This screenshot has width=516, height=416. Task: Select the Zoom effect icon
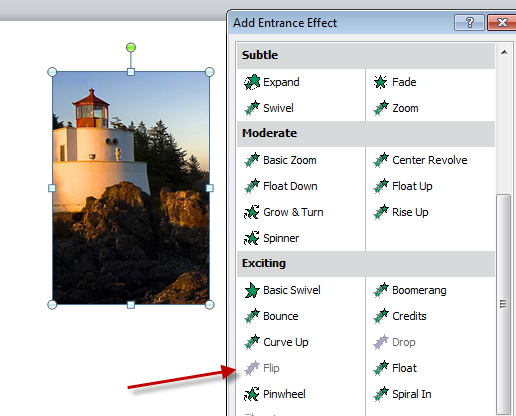click(x=381, y=108)
